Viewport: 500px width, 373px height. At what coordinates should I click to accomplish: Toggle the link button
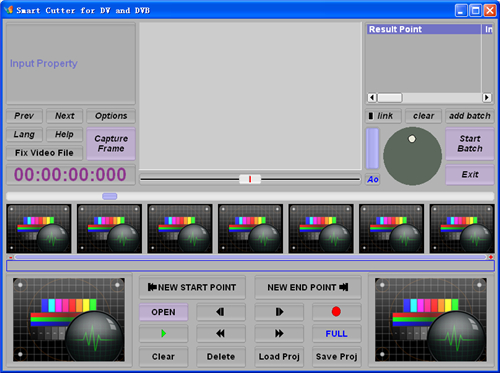pyautogui.click(x=383, y=116)
